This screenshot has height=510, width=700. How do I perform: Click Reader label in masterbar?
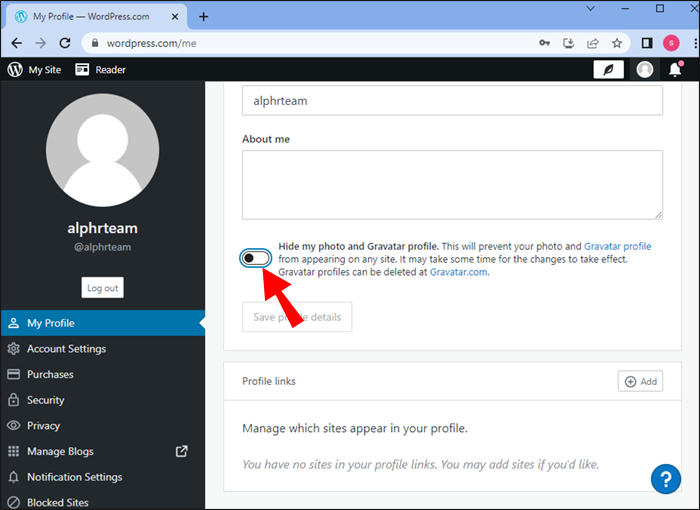[x=110, y=70]
